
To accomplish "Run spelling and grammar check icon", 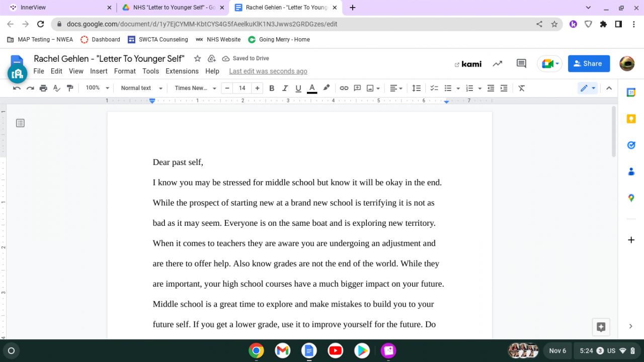I will tap(57, 88).
